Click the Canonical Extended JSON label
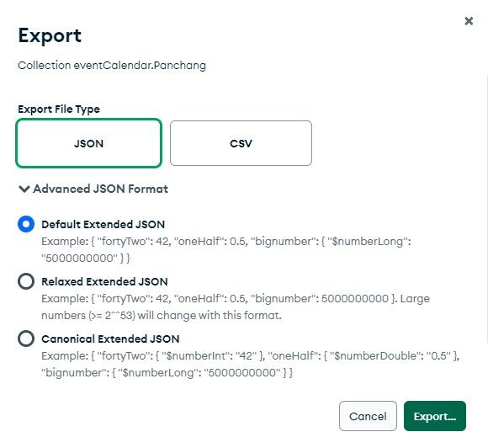The image size is (488, 448). pyautogui.click(x=110, y=339)
